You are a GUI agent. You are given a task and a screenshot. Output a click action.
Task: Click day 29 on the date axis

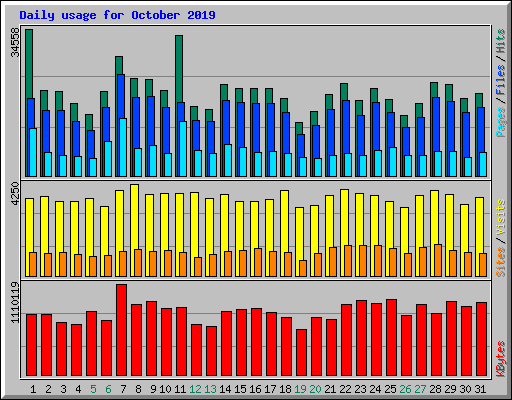tap(450, 389)
